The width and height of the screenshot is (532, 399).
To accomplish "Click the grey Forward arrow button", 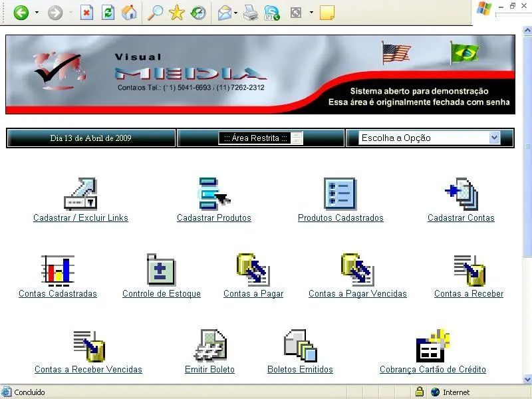I will (x=55, y=13).
